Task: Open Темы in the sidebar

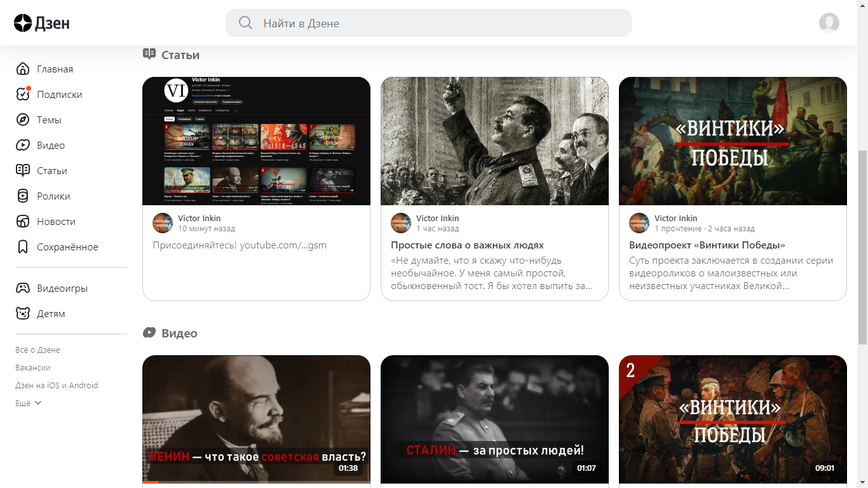Action: (49, 120)
